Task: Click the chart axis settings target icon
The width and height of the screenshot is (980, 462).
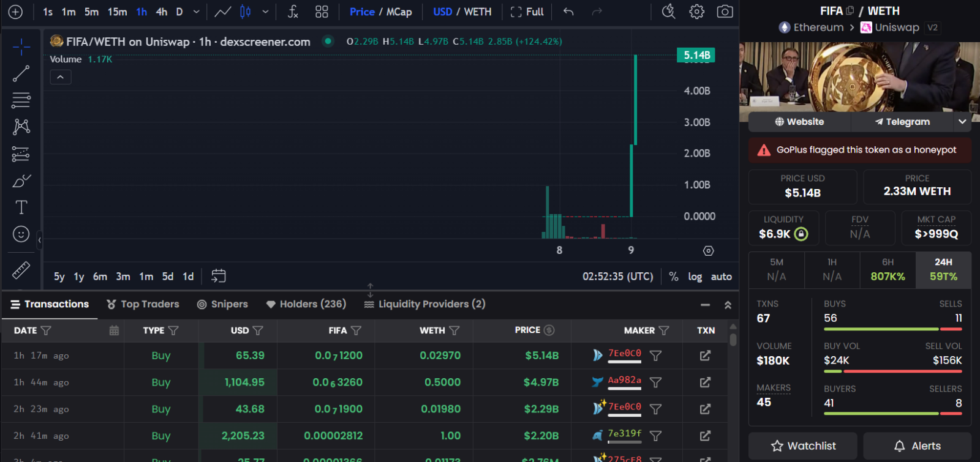Action: [709, 251]
